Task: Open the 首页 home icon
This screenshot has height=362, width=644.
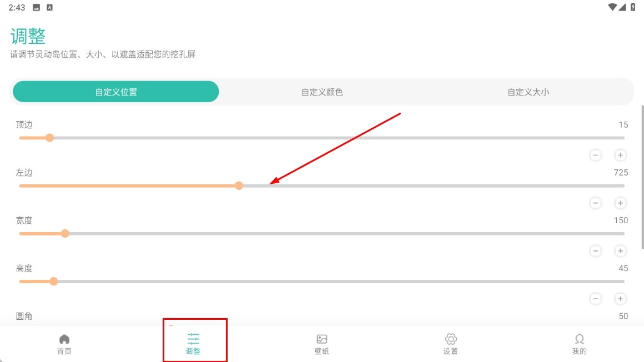Action: (64, 339)
